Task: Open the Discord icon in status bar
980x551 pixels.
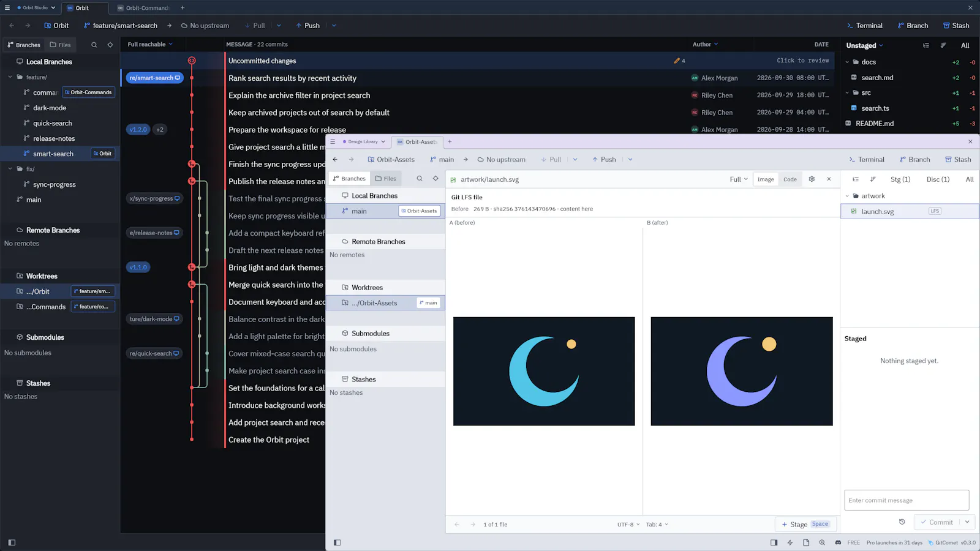Action: click(x=838, y=542)
